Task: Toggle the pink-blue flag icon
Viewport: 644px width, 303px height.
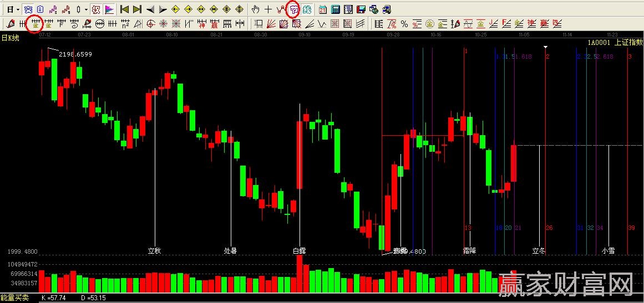Action: pyautogui.click(x=109, y=9)
